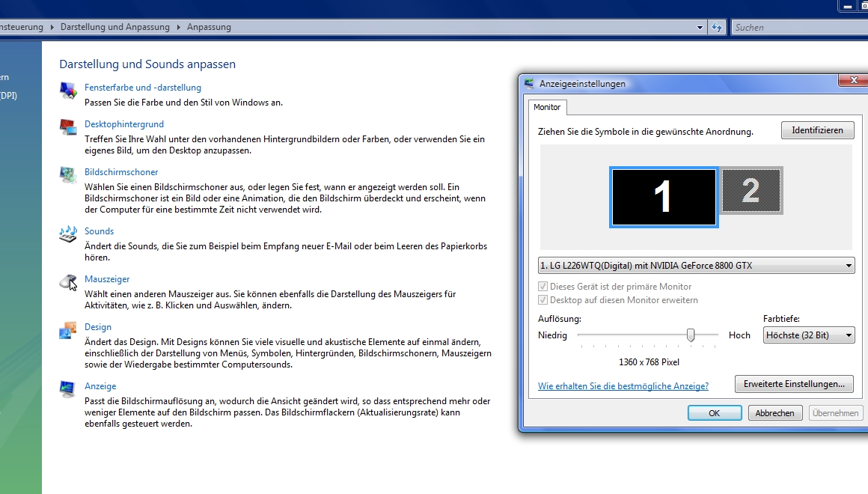Open the Desktophintergrund icon
868x494 pixels.
coord(68,127)
